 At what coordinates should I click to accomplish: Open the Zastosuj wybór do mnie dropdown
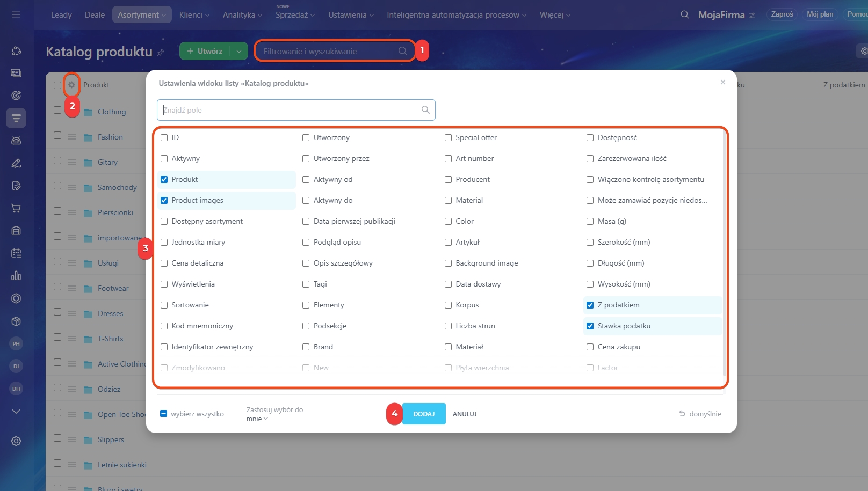point(257,419)
